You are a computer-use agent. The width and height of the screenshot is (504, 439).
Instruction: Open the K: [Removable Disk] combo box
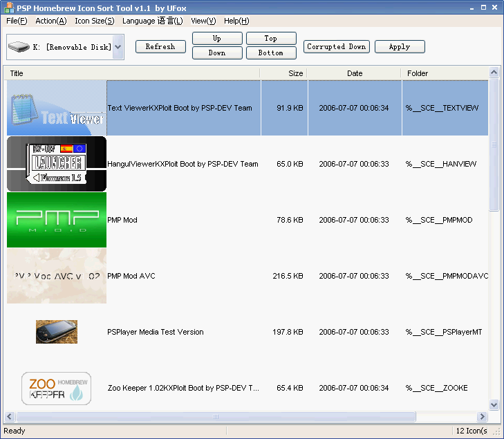click(65, 47)
